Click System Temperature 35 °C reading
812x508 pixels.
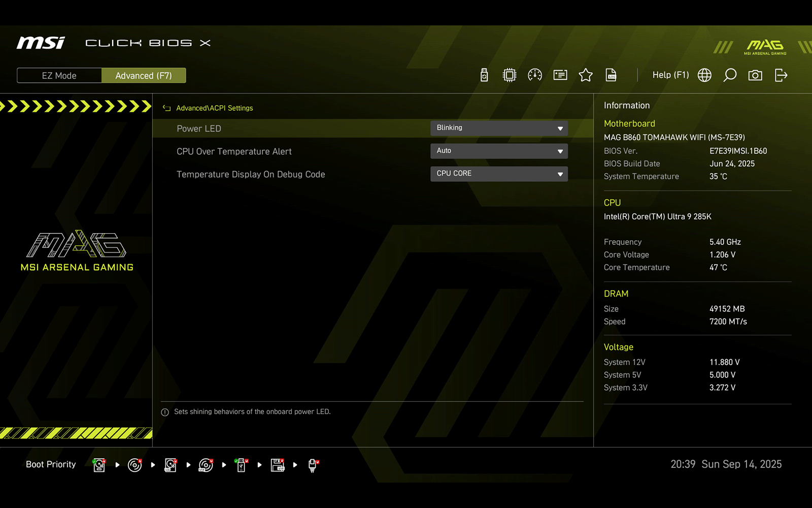click(718, 176)
